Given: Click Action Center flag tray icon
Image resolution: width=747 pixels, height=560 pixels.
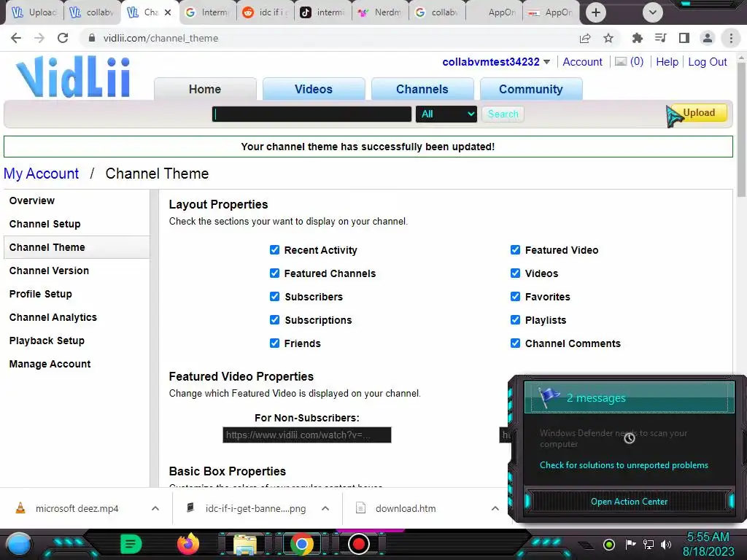Looking at the screenshot, I should (x=630, y=544).
